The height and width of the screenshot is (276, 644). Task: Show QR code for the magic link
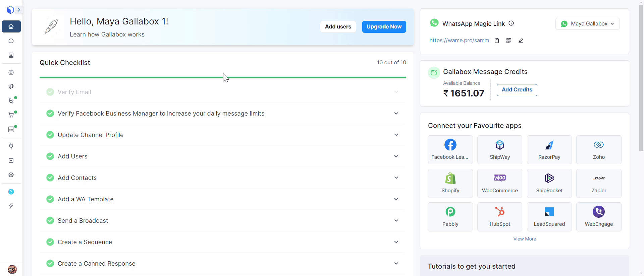(509, 41)
